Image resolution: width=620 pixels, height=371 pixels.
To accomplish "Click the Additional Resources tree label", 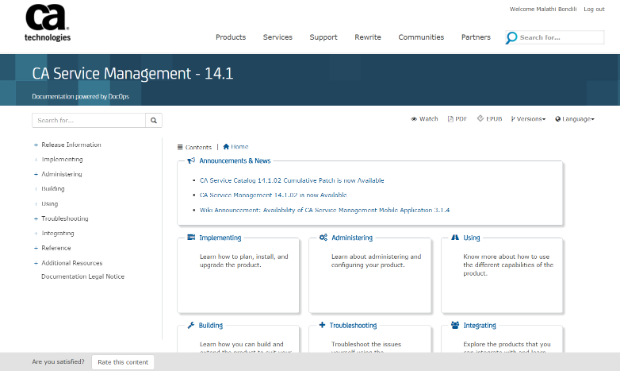I will click(x=72, y=263).
